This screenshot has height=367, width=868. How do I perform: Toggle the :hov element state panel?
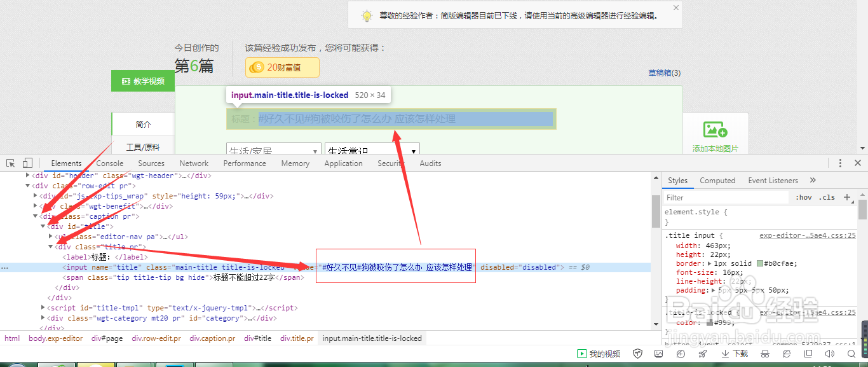point(804,197)
